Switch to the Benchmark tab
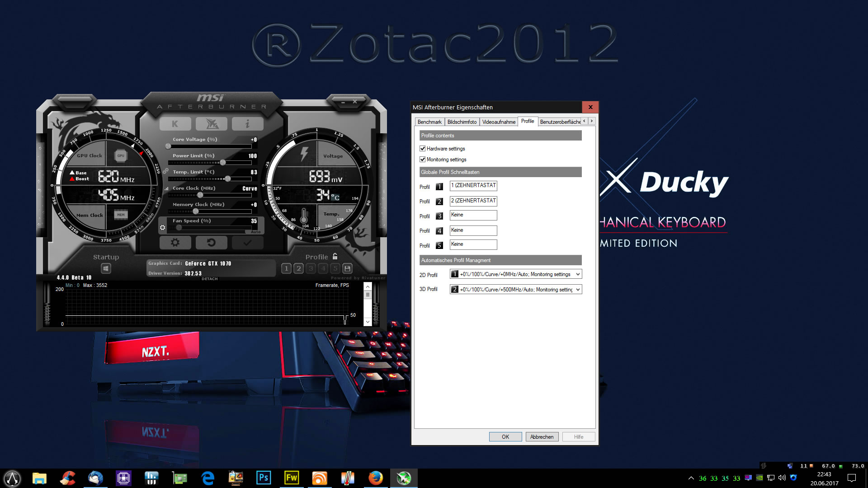Viewport: 868px width, 488px height. 429,122
